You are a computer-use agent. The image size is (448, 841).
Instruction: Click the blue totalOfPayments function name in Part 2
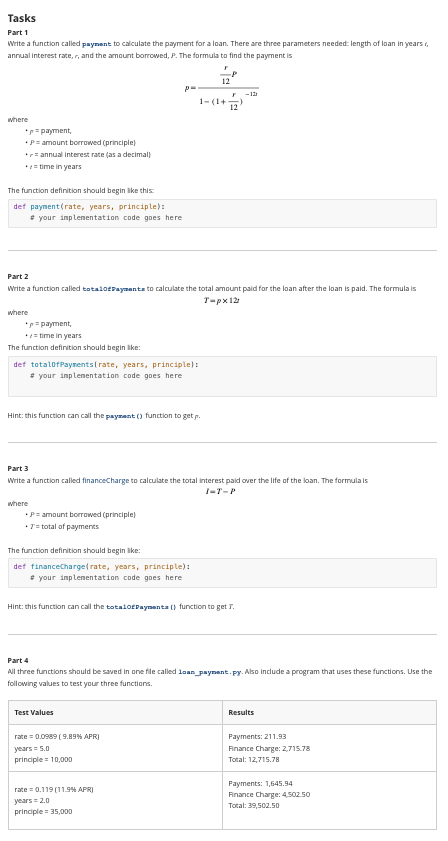[x=113, y=289]
